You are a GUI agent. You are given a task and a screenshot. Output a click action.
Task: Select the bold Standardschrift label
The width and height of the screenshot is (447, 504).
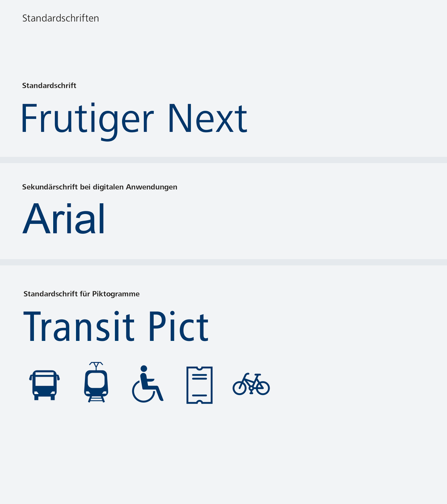click(x=49, y=85)
